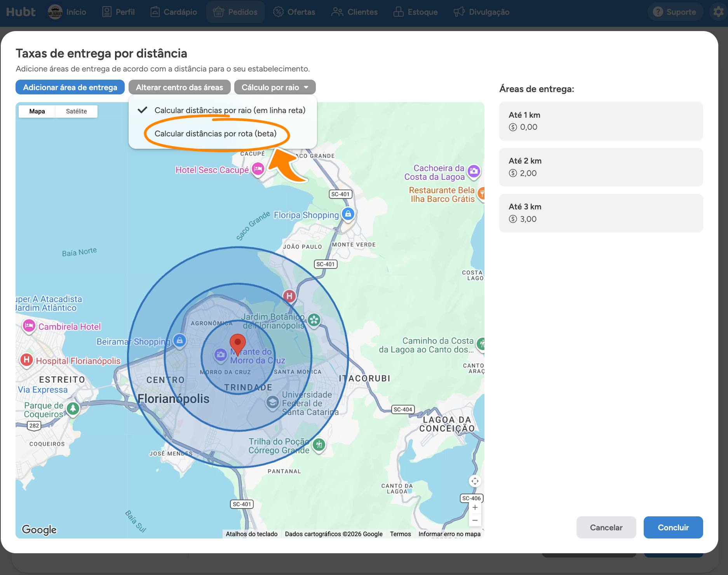Viewport: 728px width, 575px height.
Task: Click the Floripa Shopping marker icon
Action: click(x=348, y=214)
